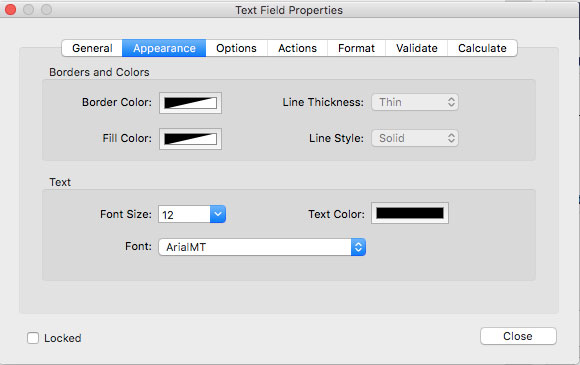The image size is (580, 365).
Task: Open the Line Style dropdown
Action: (x=415, y=138)
